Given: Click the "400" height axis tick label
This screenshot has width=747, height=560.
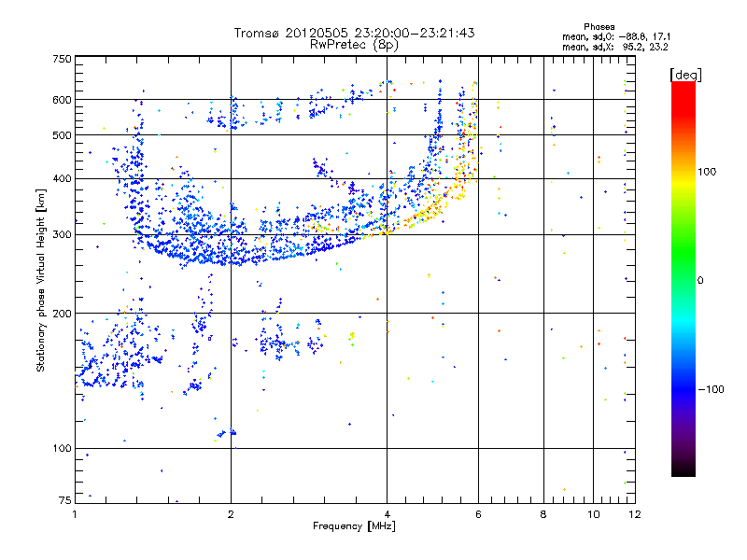Looking at the screenshot, I should pos(63,178).
